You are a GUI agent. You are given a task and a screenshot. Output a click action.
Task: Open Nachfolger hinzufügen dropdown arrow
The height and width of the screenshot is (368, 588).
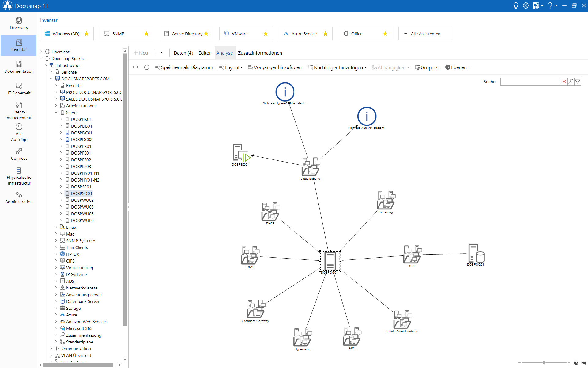[366, 68]
